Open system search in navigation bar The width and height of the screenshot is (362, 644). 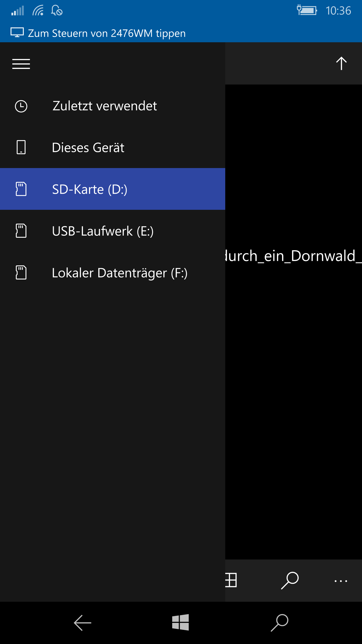[x=280, y=623]
